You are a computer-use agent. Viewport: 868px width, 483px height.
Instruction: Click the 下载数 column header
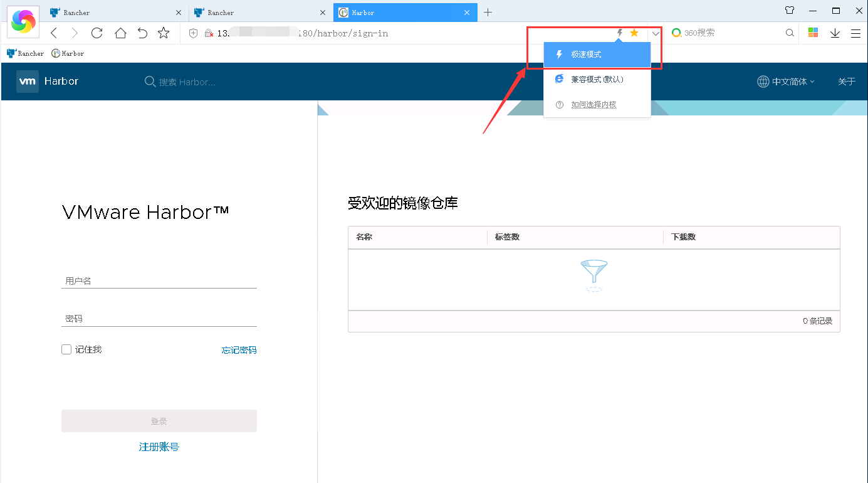[683, 237]
